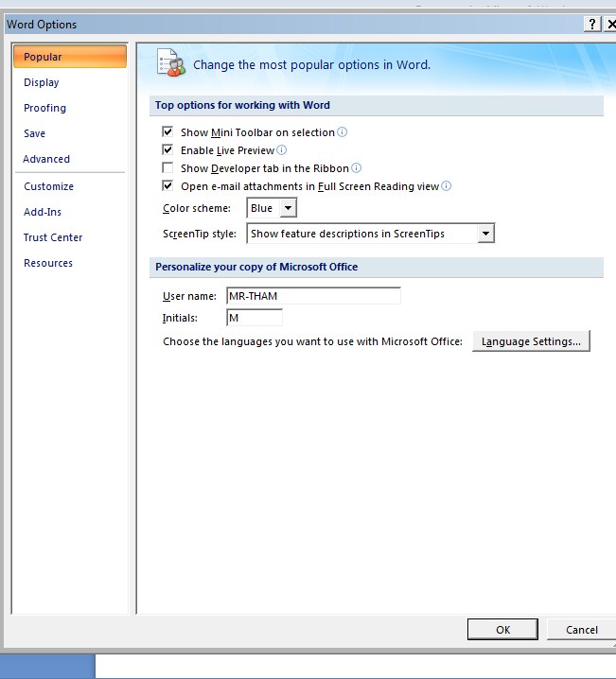Click the Word Options title text
The height and width of the screenshot is (679, 616).
pos(42,25)
